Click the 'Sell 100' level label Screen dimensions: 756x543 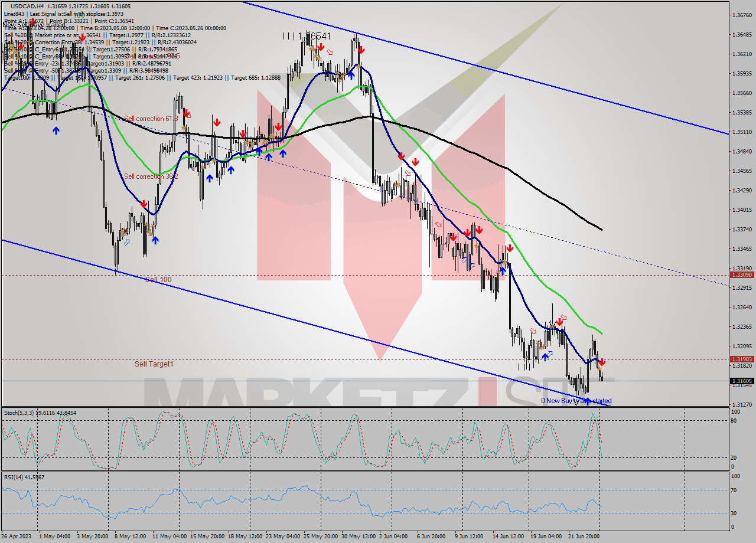[x=158, y=279]
